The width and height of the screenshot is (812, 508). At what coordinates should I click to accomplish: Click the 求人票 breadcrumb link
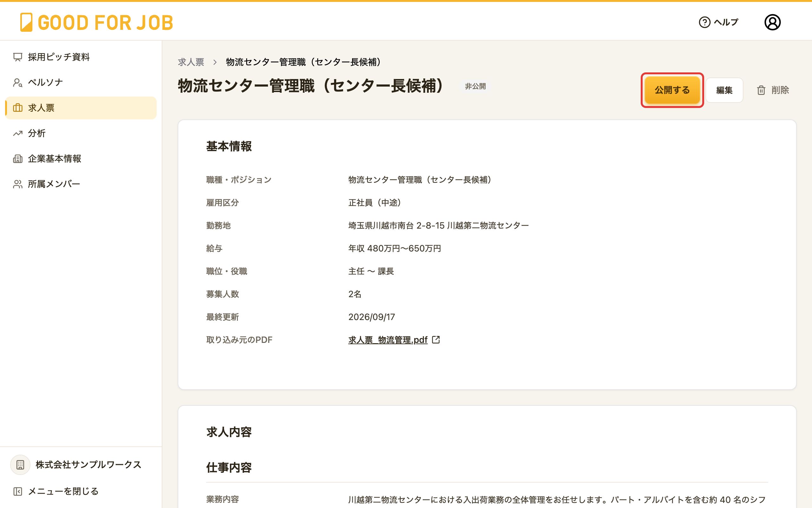tap(191, 62)
